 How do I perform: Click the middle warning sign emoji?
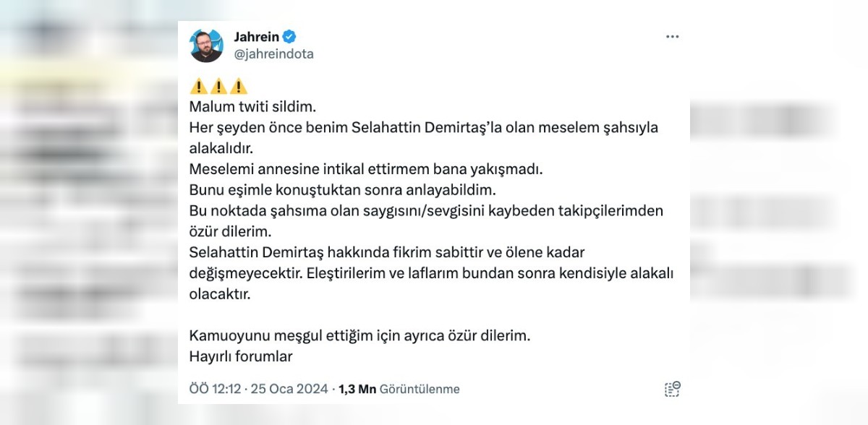click(x=217, y=87)
